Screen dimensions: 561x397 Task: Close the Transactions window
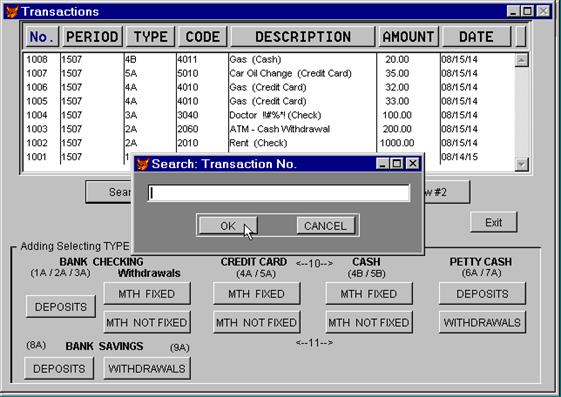click(x=543, y=11)
